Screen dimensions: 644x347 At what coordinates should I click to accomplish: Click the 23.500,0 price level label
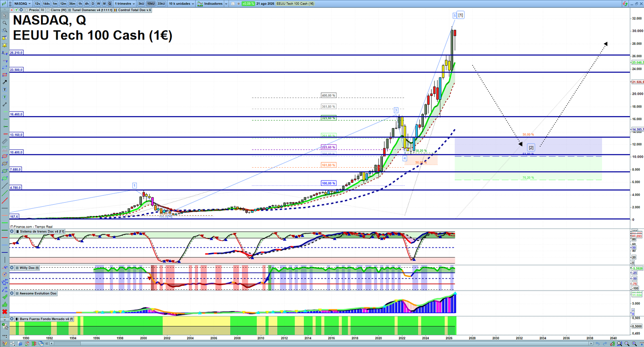(17, 70)
